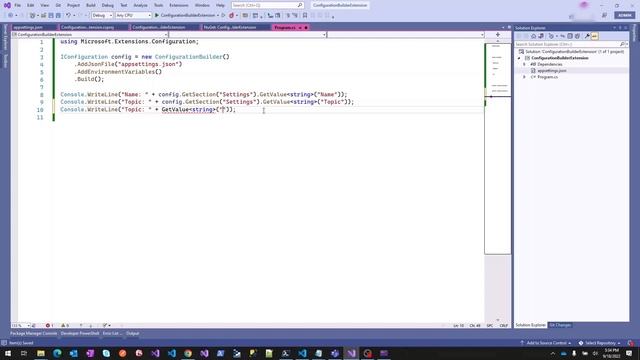
Task: Open the Windows Start menu
Action: tap(8, 353)
